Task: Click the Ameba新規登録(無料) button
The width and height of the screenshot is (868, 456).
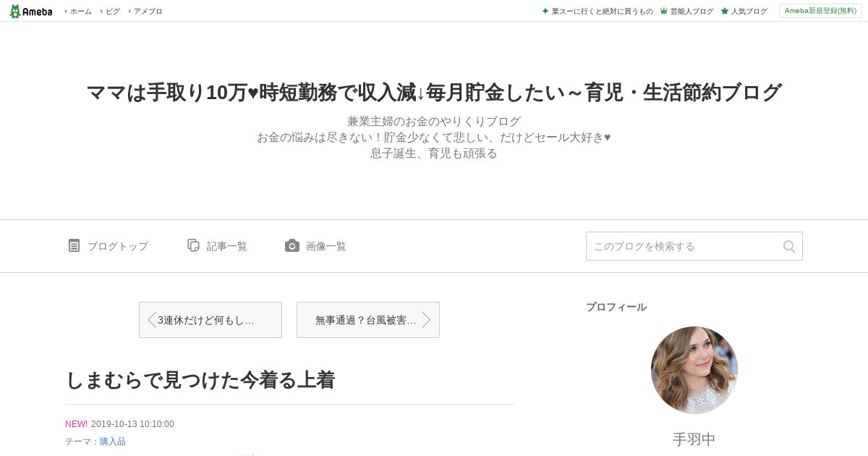Action: click(x=820, y=11)
